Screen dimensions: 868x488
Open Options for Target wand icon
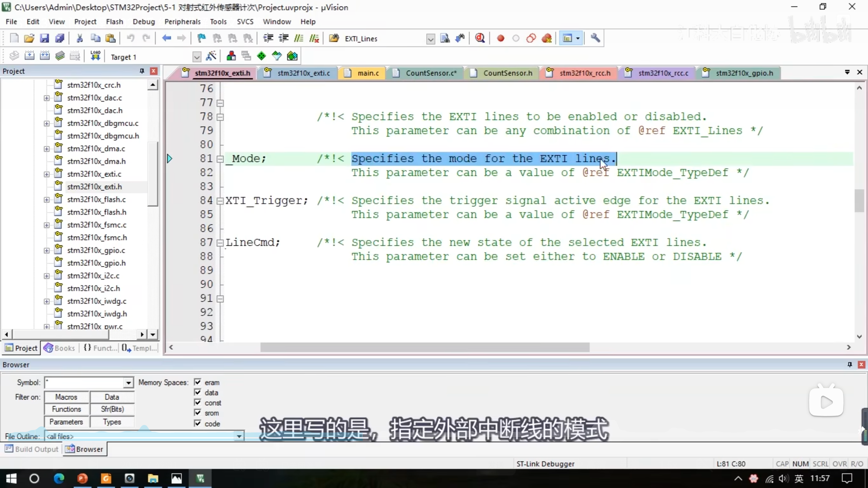click(x=211, y=56)
